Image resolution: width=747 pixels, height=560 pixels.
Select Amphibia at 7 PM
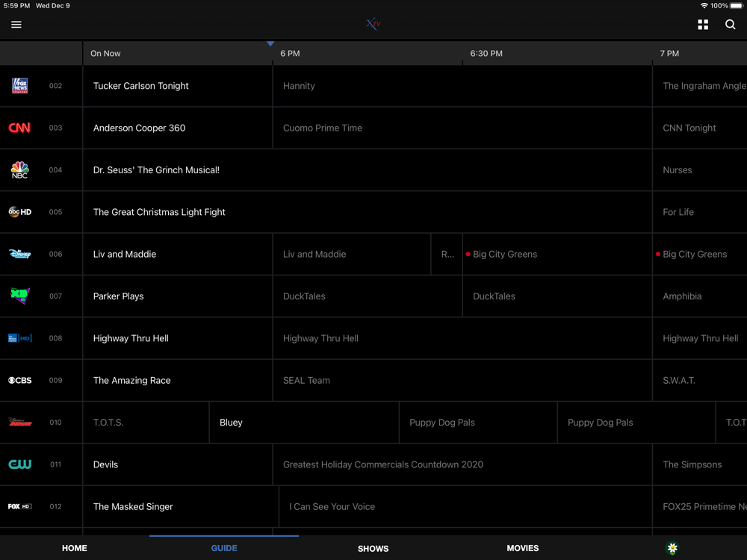tap(700, 296)
